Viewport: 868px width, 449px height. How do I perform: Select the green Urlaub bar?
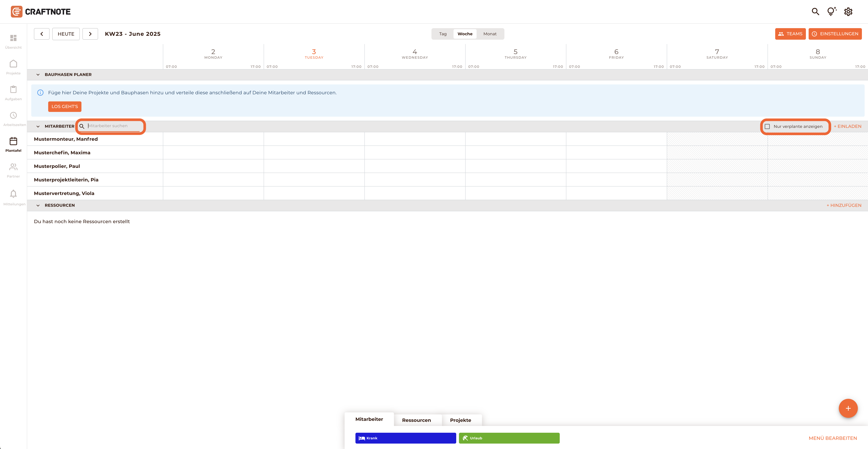(x=509, y=438)
